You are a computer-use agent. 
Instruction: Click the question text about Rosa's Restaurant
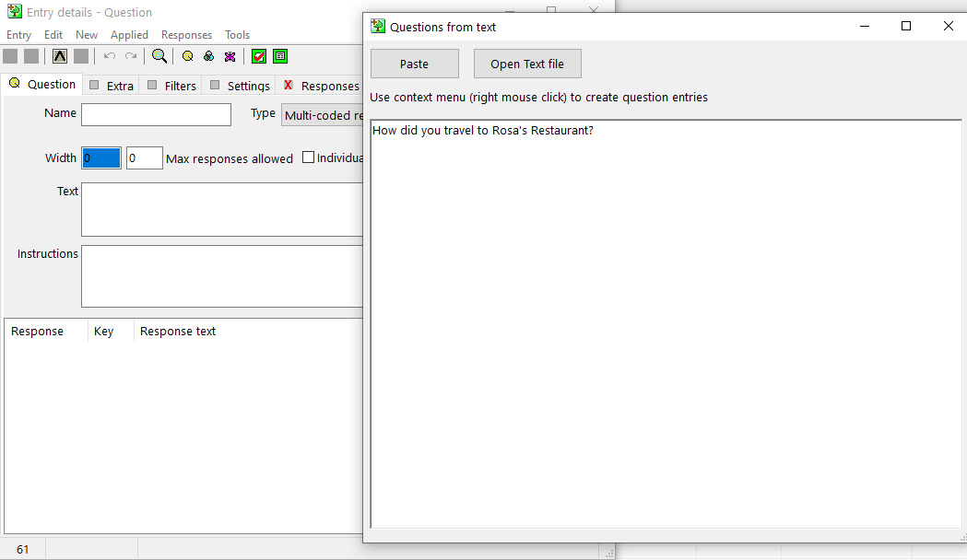pos(488,130)
